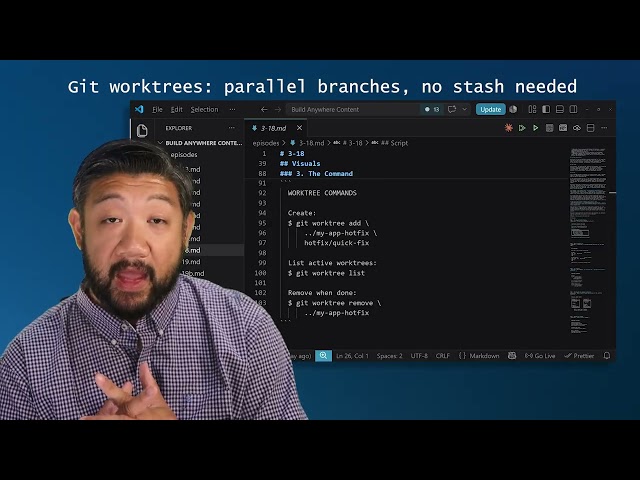The width and height of the screenshot is (640, 480).
Task: Click the orange starburst icon in editor toolbar
Action: (x=509, y=128)
